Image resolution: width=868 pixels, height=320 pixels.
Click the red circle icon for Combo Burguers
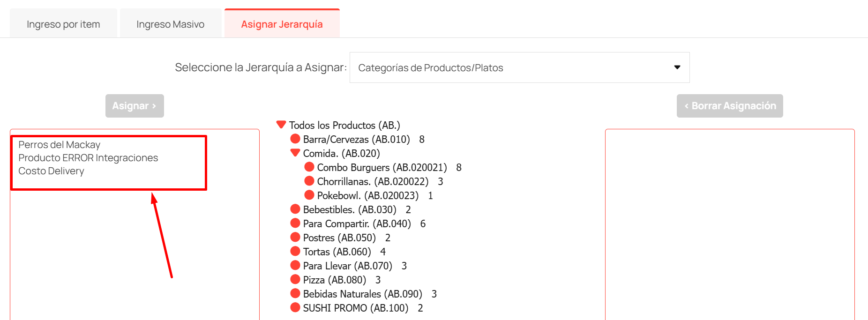pyautogui.click(x=309, y=167)
